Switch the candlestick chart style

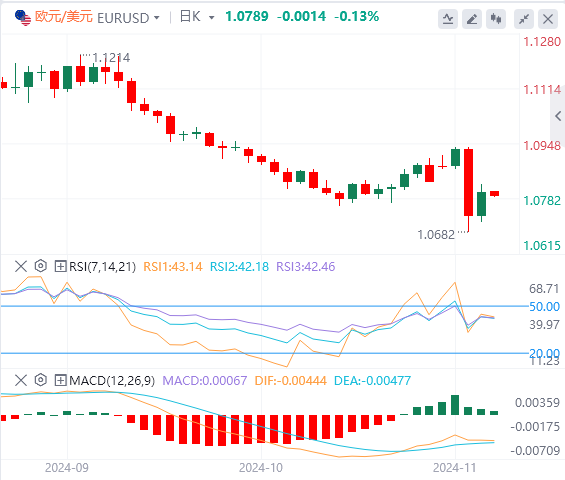(x=496, y=19)
